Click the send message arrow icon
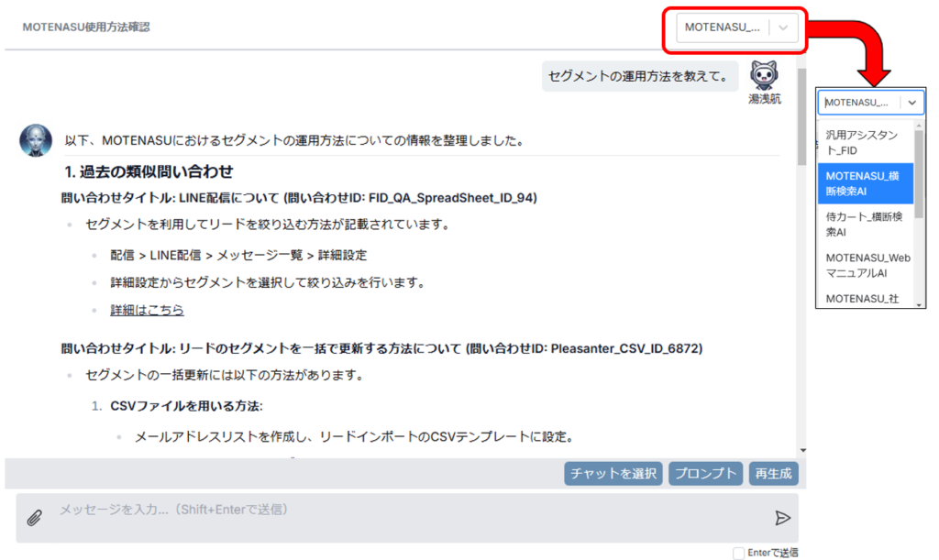 click(x=782, y=518)
